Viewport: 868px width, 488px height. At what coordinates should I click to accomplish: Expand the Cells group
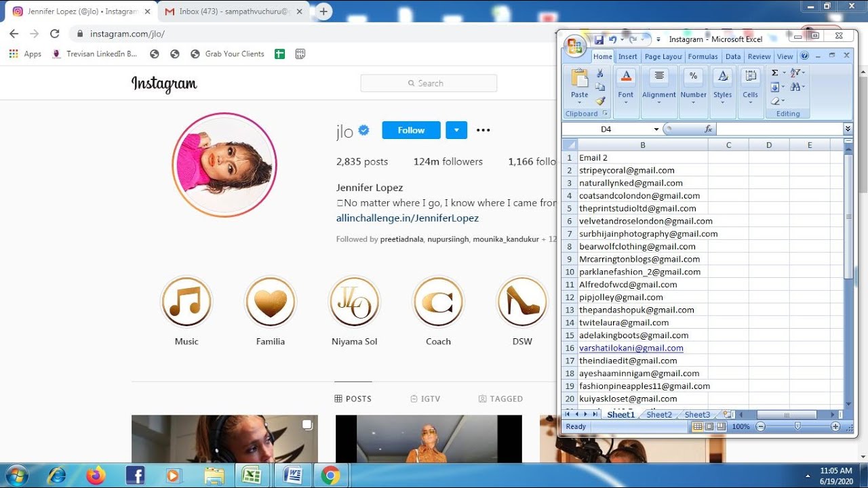coord(750,92)
